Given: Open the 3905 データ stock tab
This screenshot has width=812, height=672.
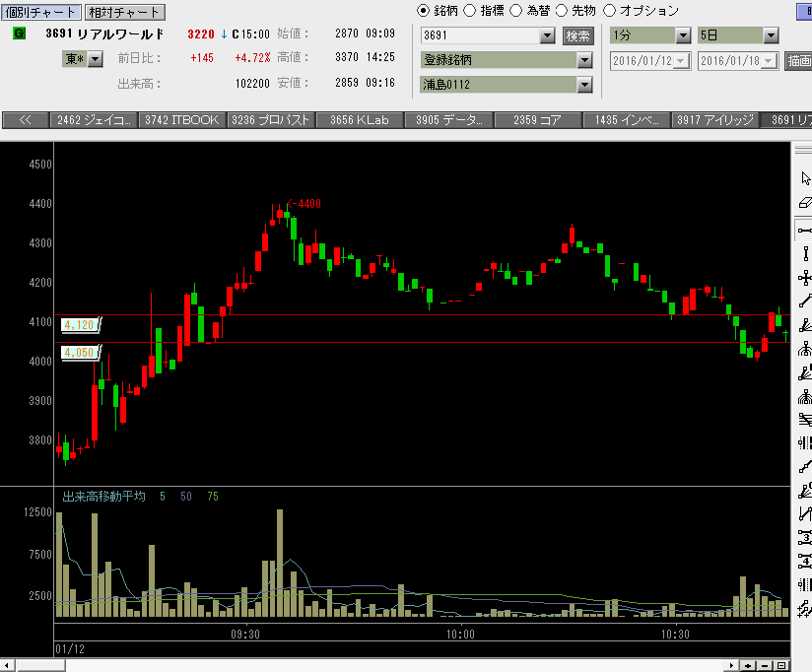Looking at the screenshot, I should (x=449, y=120).
